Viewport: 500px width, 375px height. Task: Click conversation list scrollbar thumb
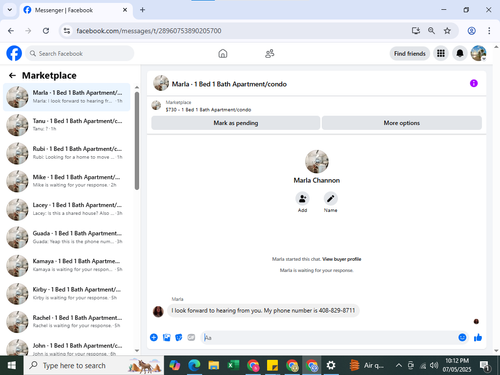[137, 141]
